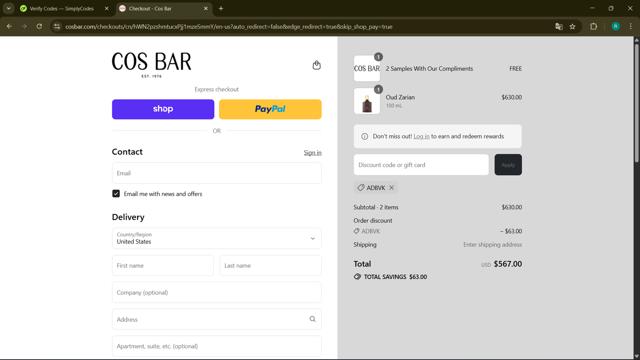Pay with the Shop button
Viewport: 640px width, 360px height.
[163, 109]
